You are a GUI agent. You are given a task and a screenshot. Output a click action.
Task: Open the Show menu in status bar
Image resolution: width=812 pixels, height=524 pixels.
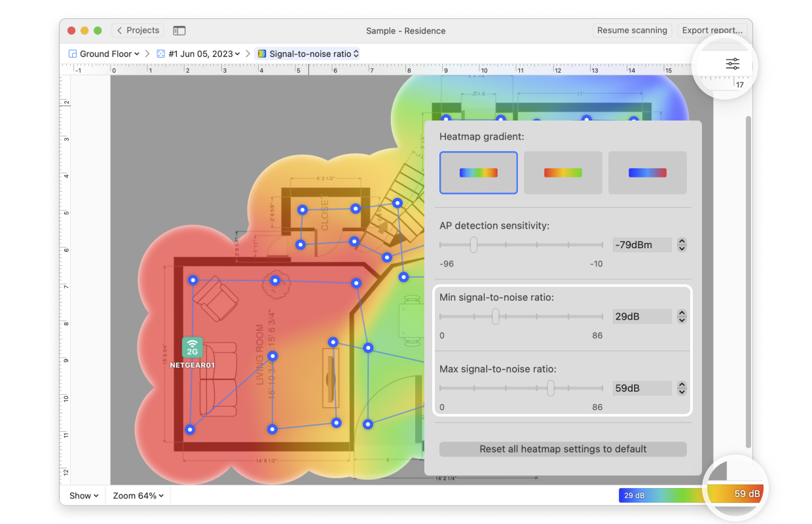pos(84,496)
